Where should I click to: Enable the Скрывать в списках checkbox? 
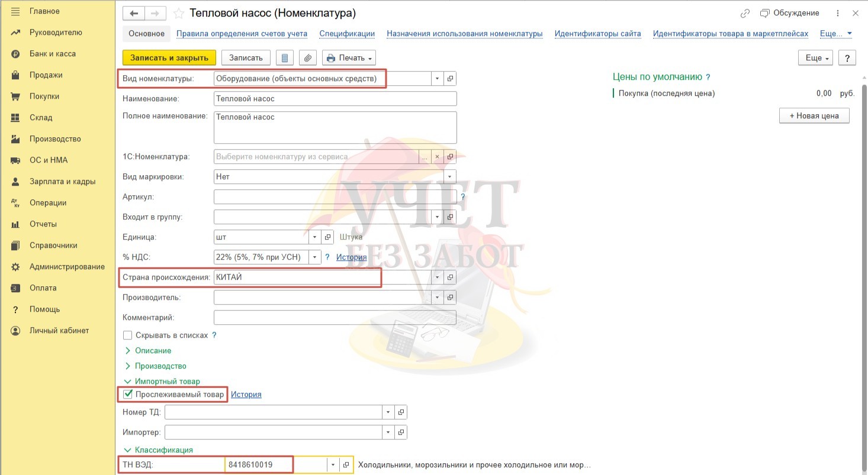[128, 335]
